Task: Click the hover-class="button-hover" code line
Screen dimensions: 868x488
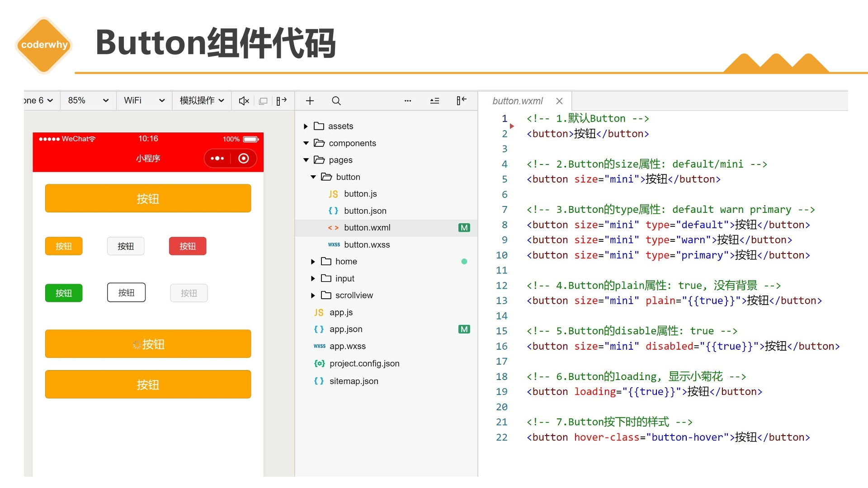Action: [x=668, y=437]
